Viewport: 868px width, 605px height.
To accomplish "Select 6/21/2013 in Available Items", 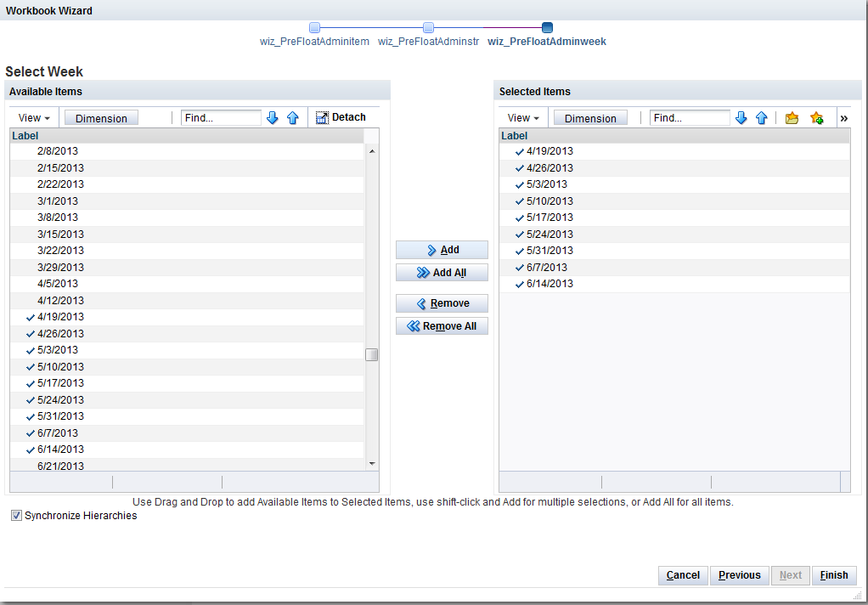I will pyautogui.click(x=187, y=466).
